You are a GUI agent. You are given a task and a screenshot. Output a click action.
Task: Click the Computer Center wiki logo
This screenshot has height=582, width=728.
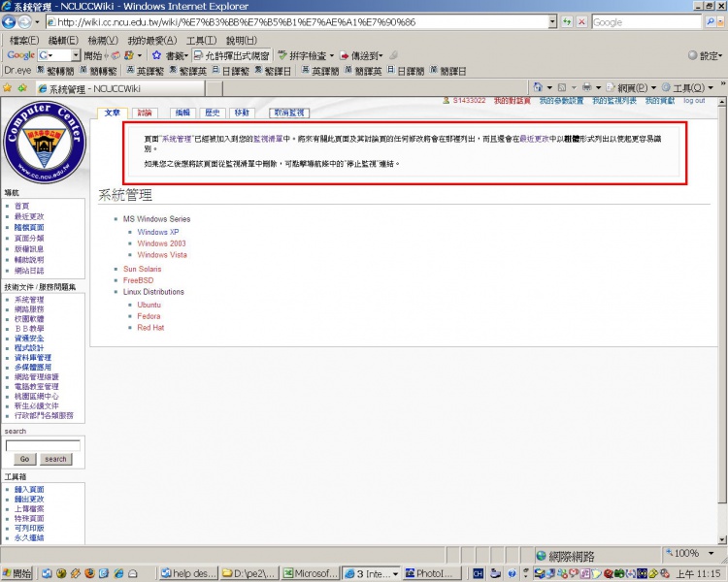[44, 142]
